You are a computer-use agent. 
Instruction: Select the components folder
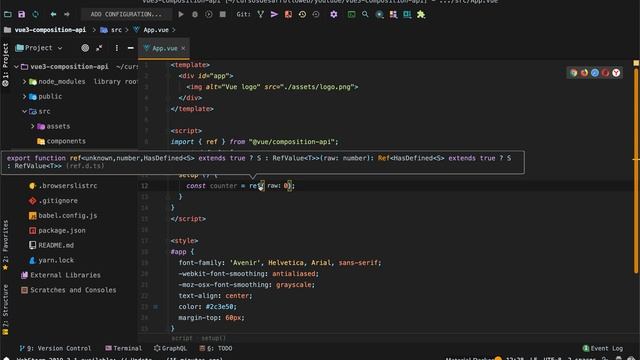click(x=66, y=141)
